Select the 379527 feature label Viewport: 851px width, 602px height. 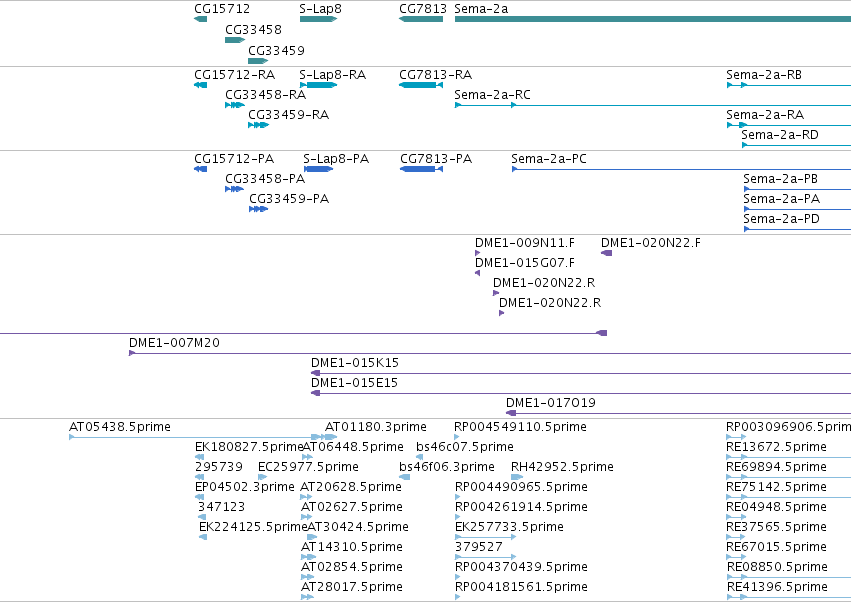pos(479,548)
